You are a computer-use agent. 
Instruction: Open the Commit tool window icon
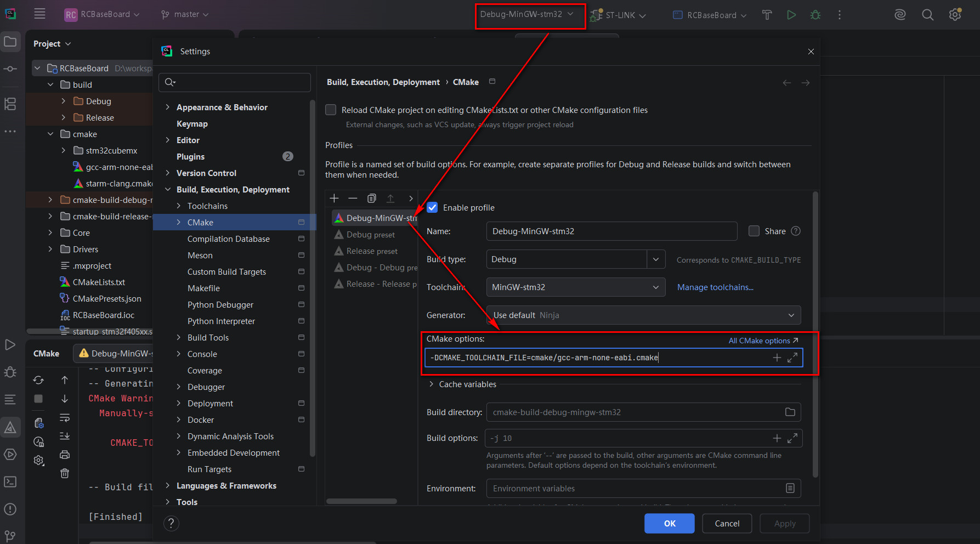click(x=10, y=69)
